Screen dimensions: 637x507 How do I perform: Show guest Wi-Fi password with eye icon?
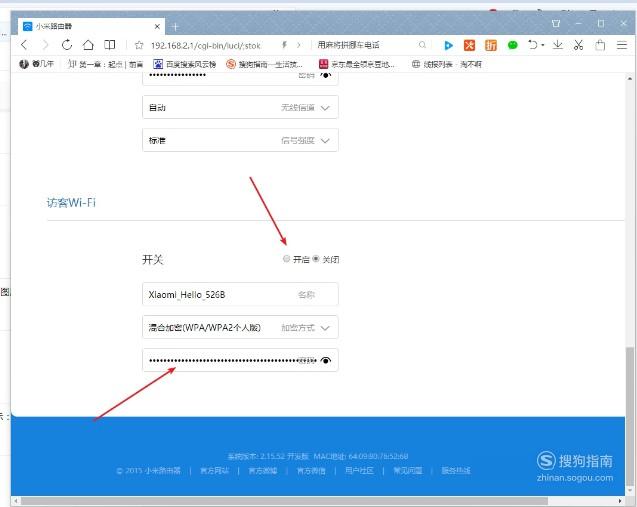(x=326, y=360)
